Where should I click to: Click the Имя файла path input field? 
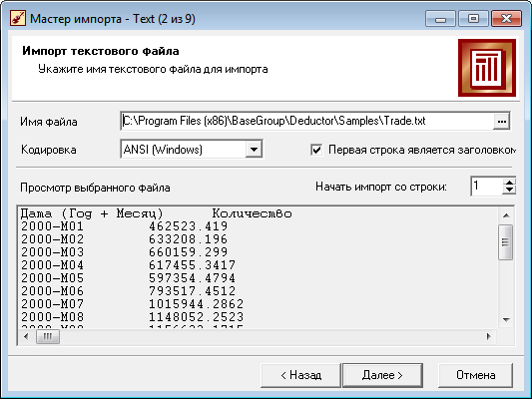(x=307, y=121)
